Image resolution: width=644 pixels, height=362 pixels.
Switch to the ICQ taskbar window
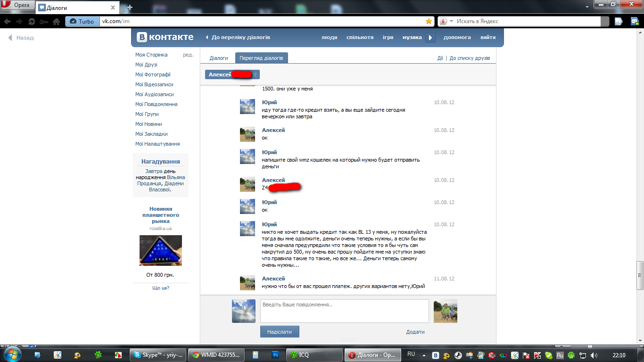314,355
